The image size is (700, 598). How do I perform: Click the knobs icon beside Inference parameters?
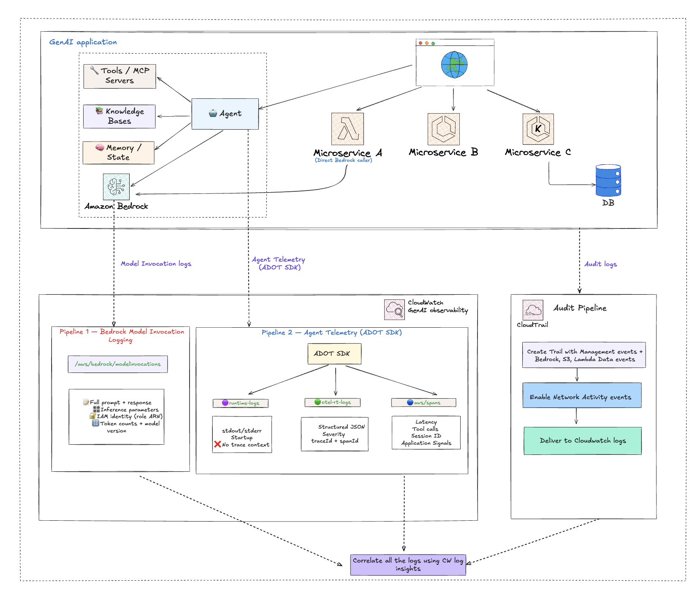click(x=96, y=409)
